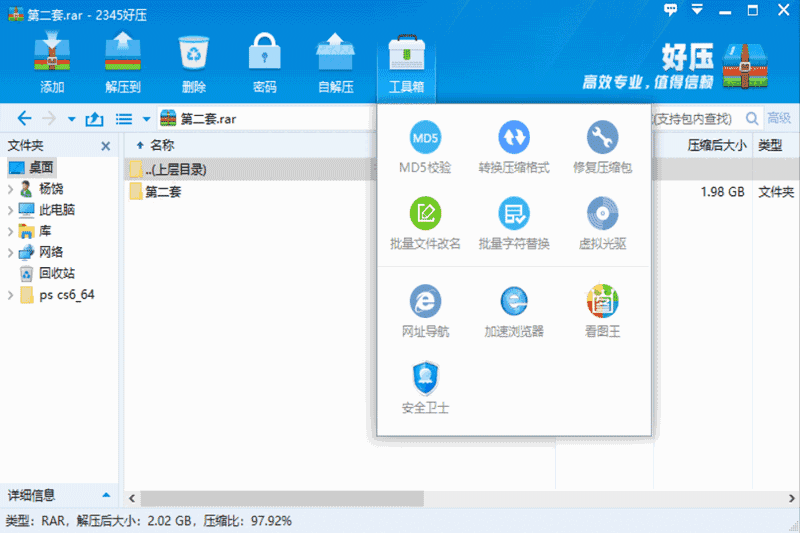Click the 文件夹 type cell
The height and width of the screenshot is (533, 800).
(x=776, y=192)
